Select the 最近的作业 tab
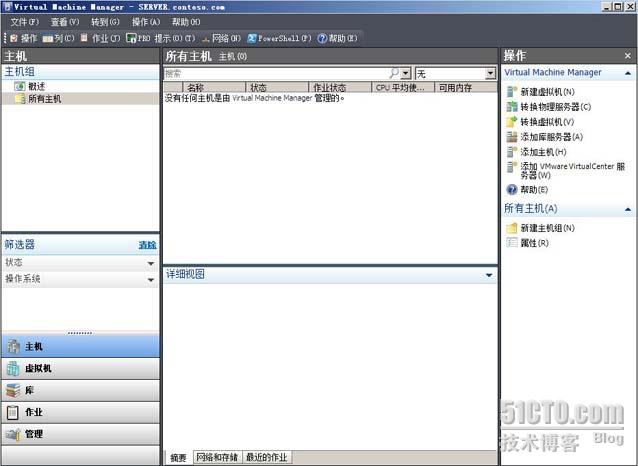Viewport: 638px width, 466px height. pos(267,457)
